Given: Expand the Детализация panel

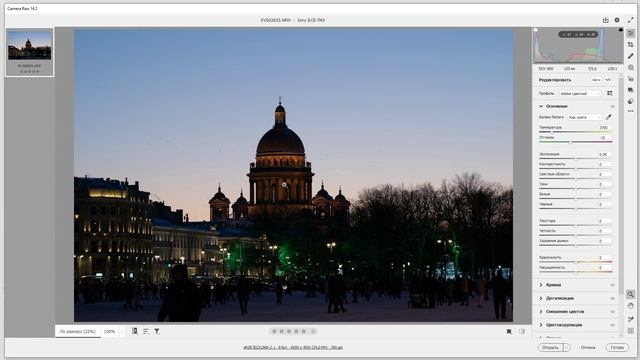Looking at the screenshot, I should coord(541,298).
